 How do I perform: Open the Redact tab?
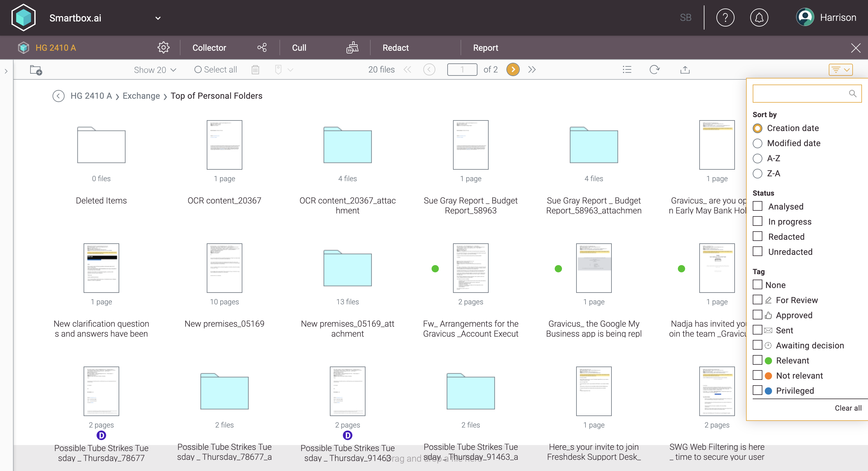[396, 47]
